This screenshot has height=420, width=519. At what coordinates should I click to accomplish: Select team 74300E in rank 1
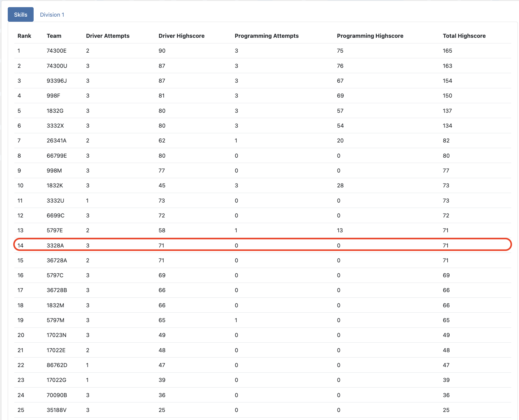pos(57,51)
